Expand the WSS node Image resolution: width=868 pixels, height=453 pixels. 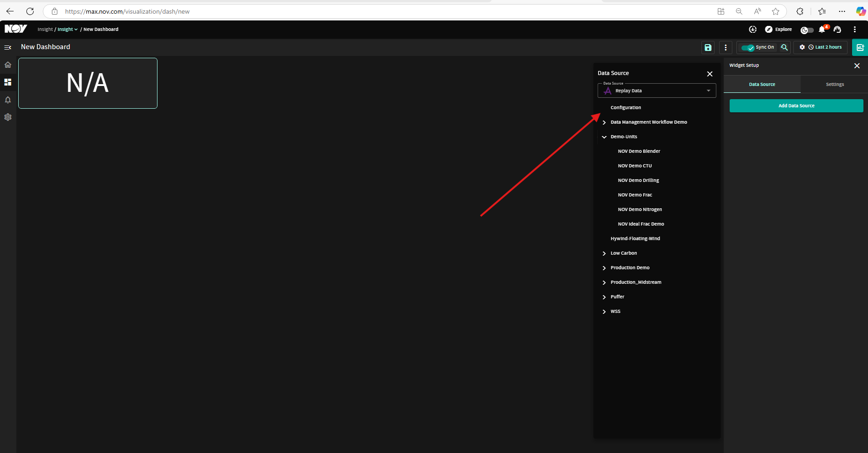[604, 312]
